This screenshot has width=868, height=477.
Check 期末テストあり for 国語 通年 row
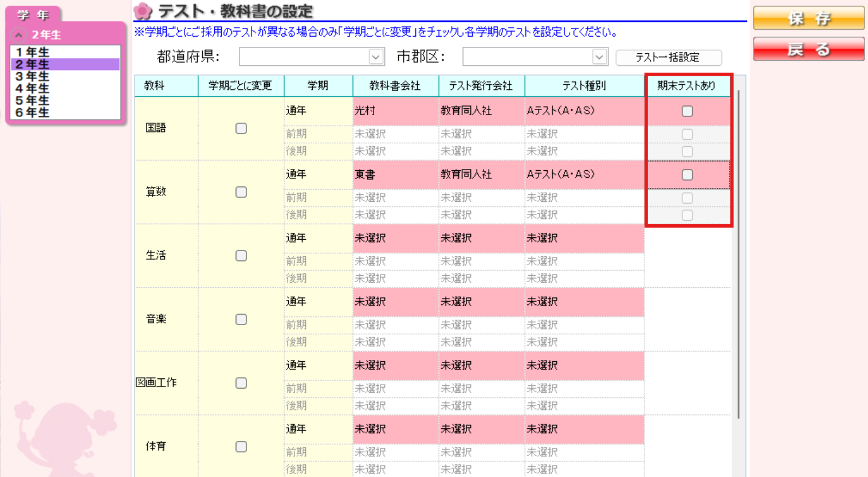[687, 111]
